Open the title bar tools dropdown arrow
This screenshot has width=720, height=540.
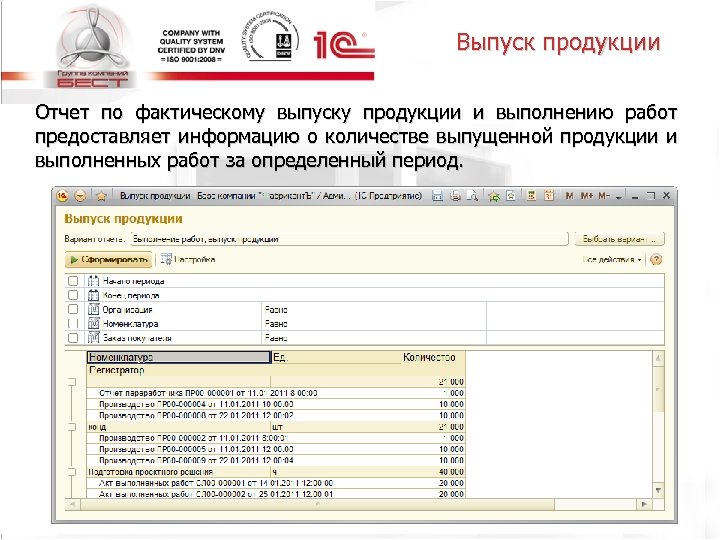[x=619, y=197]
